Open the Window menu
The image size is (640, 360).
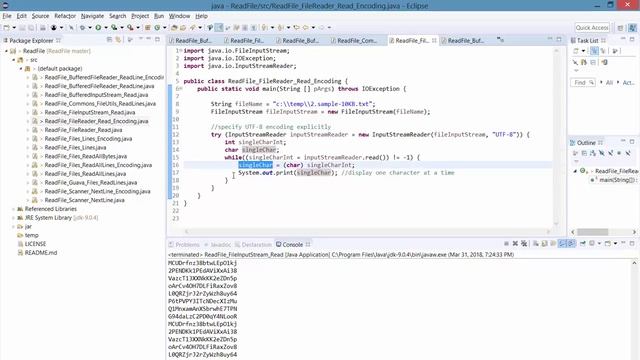coord(179,16)
